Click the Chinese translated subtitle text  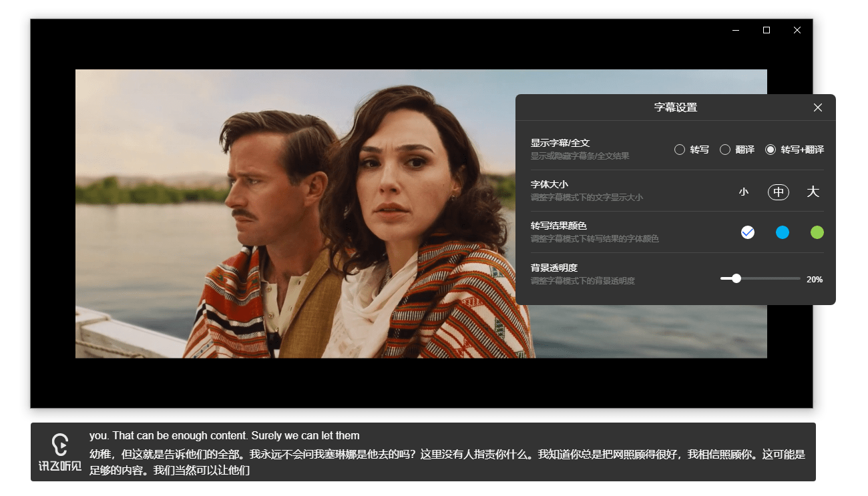coord(447,462)
